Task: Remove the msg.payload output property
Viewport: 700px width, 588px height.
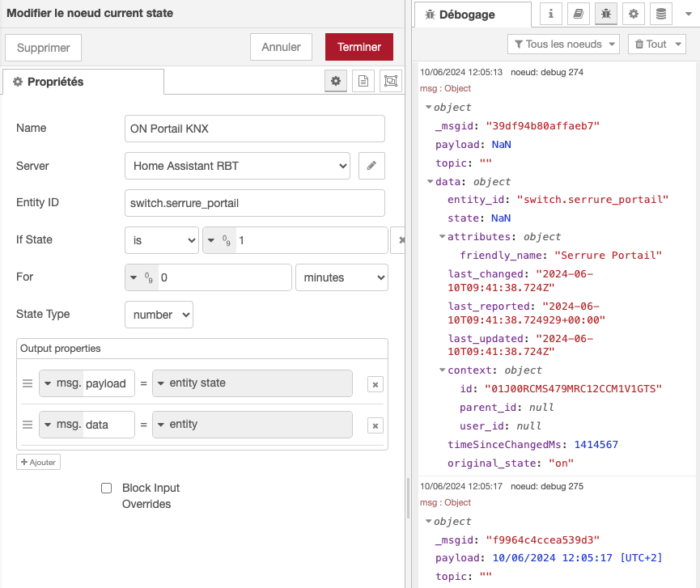Action: (x=375, y=384)
